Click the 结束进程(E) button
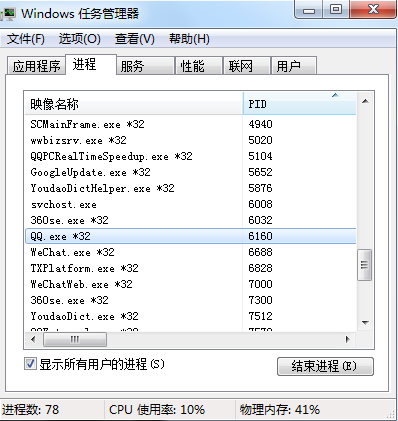 pos(325,366)
